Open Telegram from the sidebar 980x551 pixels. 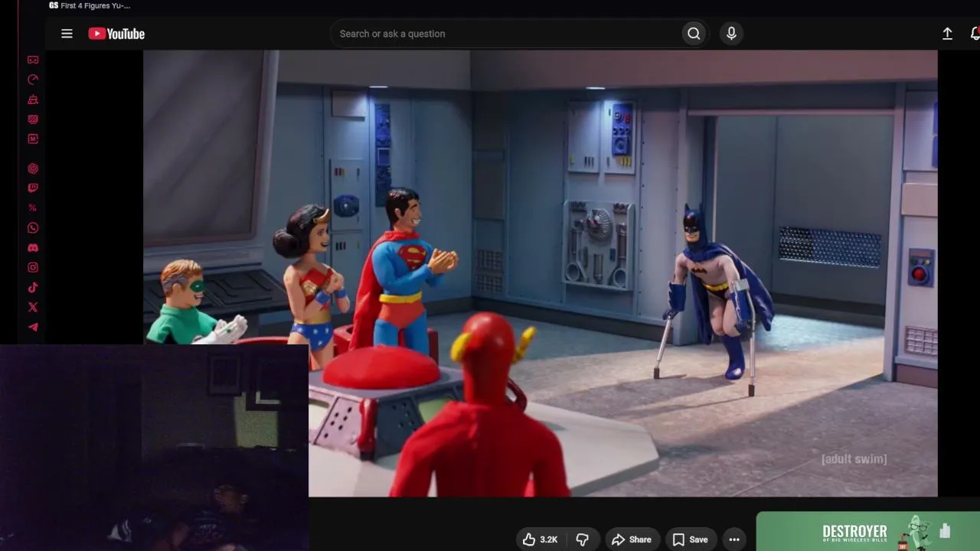coord(33,328)
